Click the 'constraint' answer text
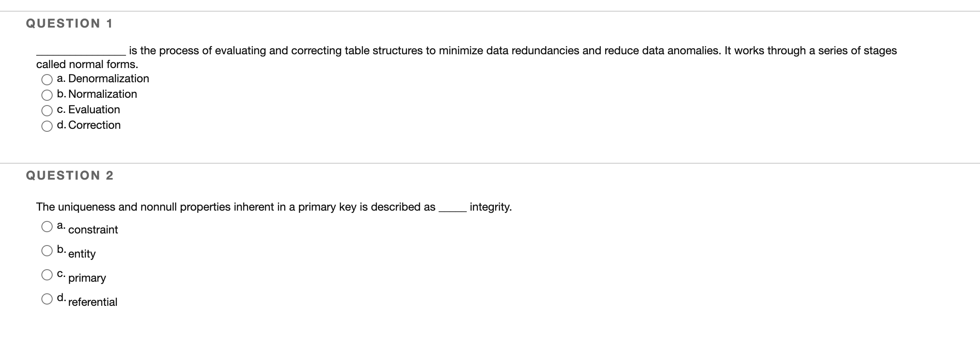The image size is (980, 342). coord(93,230)
